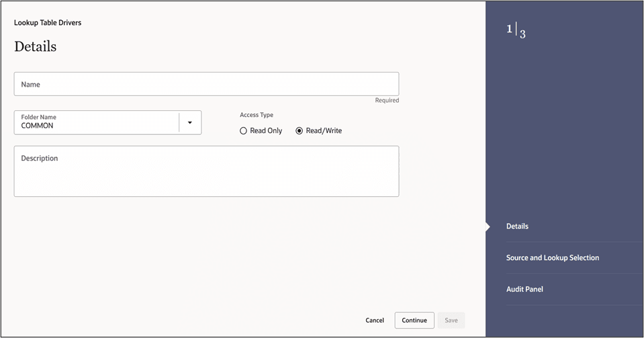644x338 pixels.
Task: Click the Name input field
Action: tap(206, 84)
